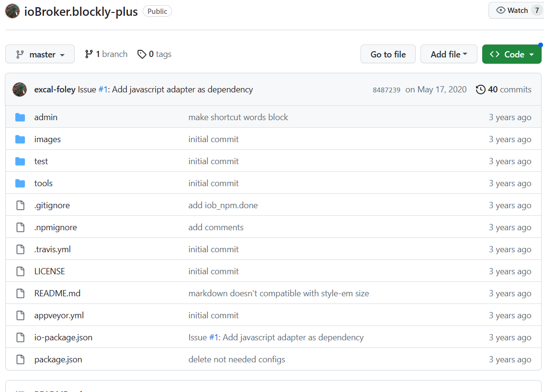Click the images folder icon

coord(20,139)
